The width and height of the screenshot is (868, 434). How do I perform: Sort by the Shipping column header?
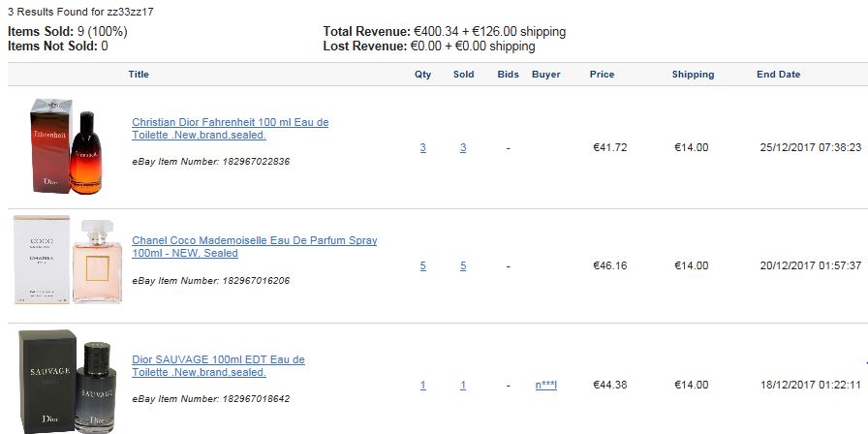693,75
